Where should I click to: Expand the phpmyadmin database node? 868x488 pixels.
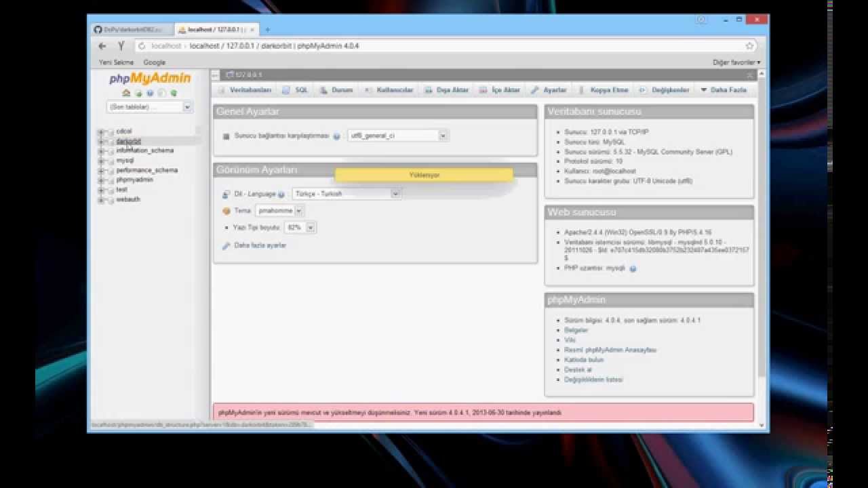click(x=101, y=181)
